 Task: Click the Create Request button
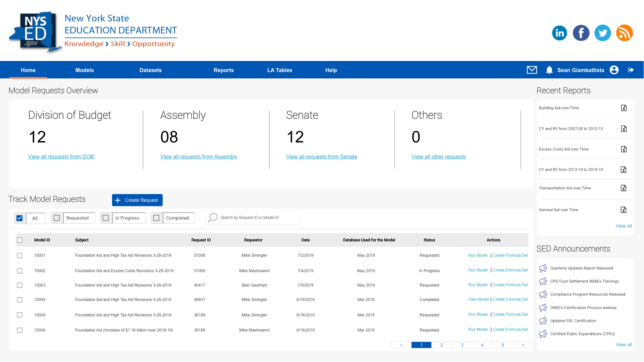tap(137, 200)
